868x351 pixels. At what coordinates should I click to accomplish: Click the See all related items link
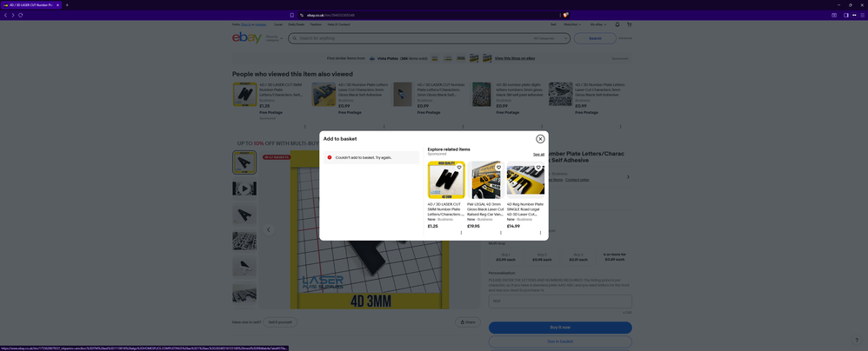point(538,155)
